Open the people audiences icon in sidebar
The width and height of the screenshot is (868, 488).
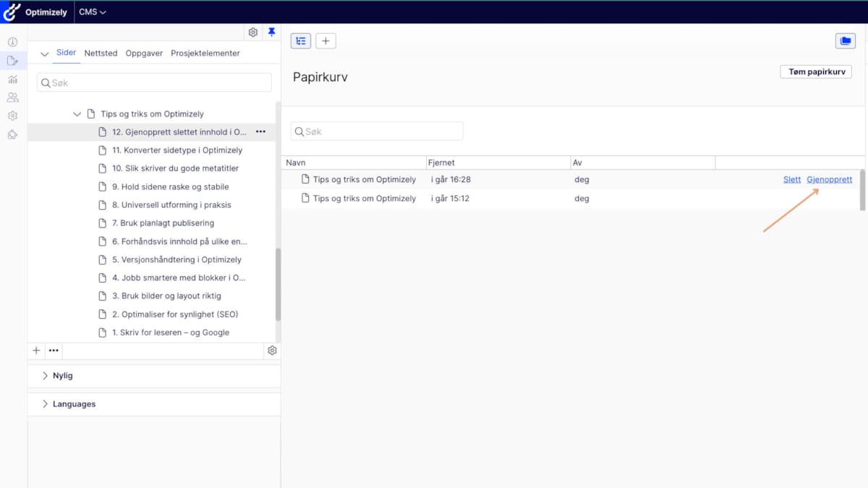12,98
